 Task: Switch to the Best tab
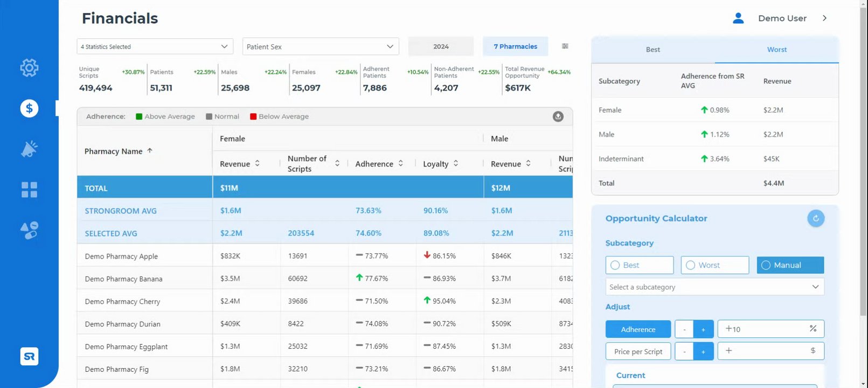point(653,50)
